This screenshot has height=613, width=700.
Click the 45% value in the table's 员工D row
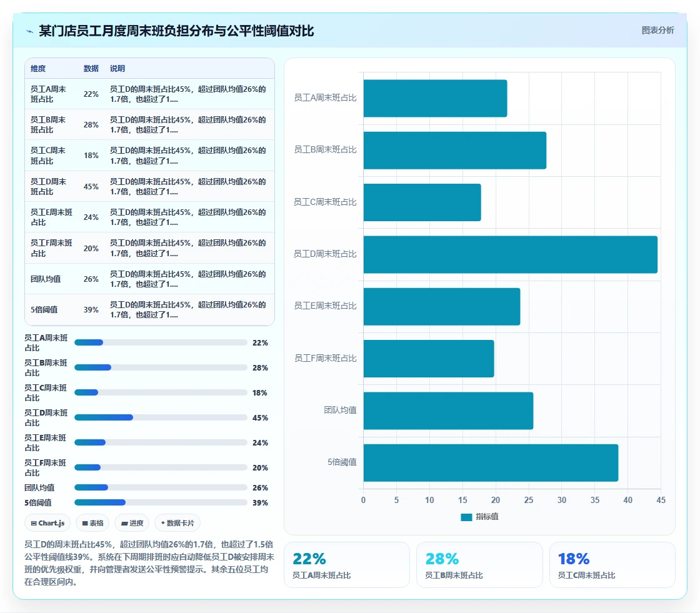coord(91,187)
